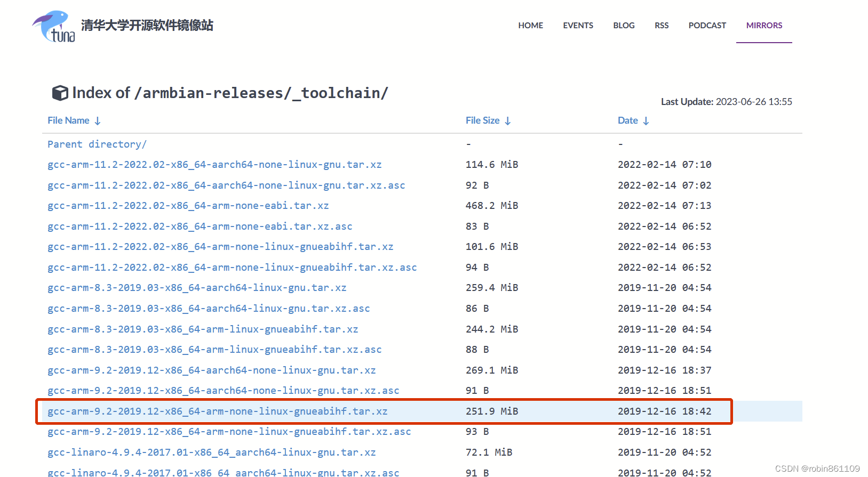The width and height of the screenshot is (868, 477).
Task: Click the 114.6 MiB file size
Action: (492, 165)
